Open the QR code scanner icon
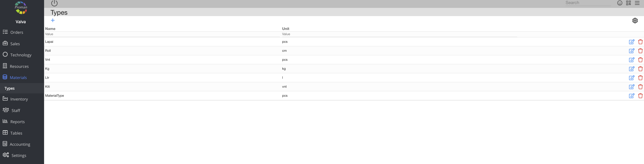 coord(628,3)
